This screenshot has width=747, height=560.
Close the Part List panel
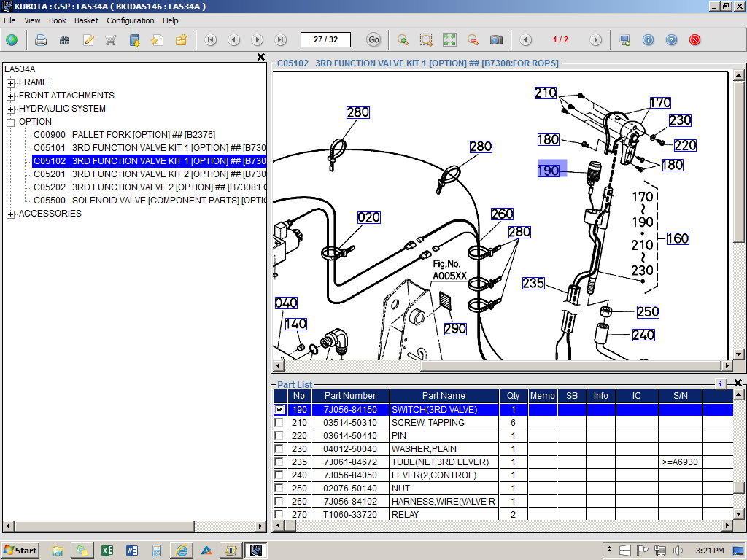click(738, 383)
